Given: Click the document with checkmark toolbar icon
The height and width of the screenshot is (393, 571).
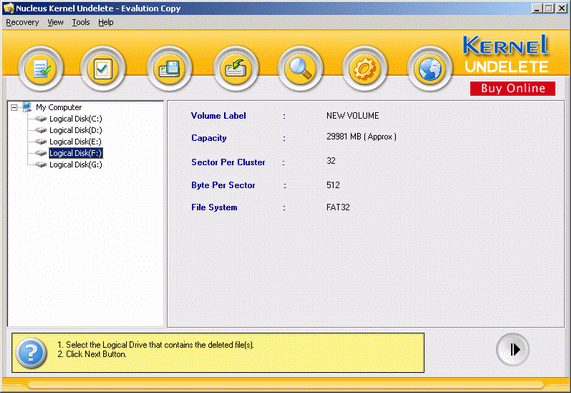Looking at the screenshot, I should (x=41, y=68).
